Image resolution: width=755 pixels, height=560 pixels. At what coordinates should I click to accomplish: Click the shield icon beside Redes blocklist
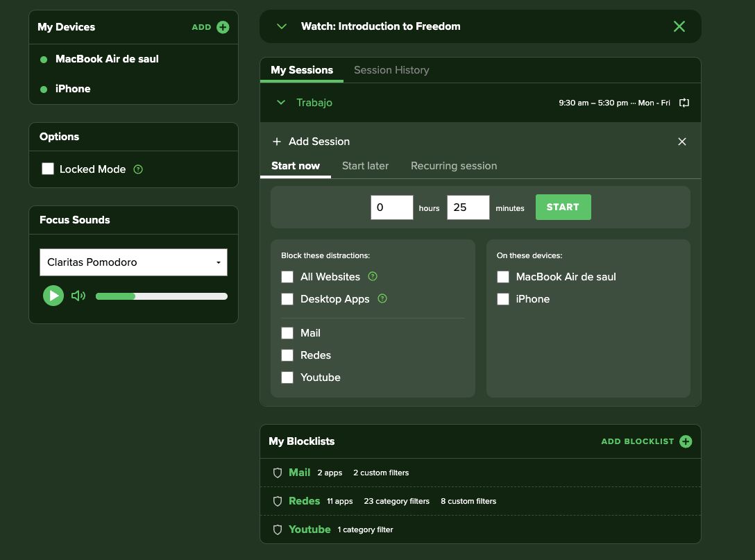tap(278, 501)
